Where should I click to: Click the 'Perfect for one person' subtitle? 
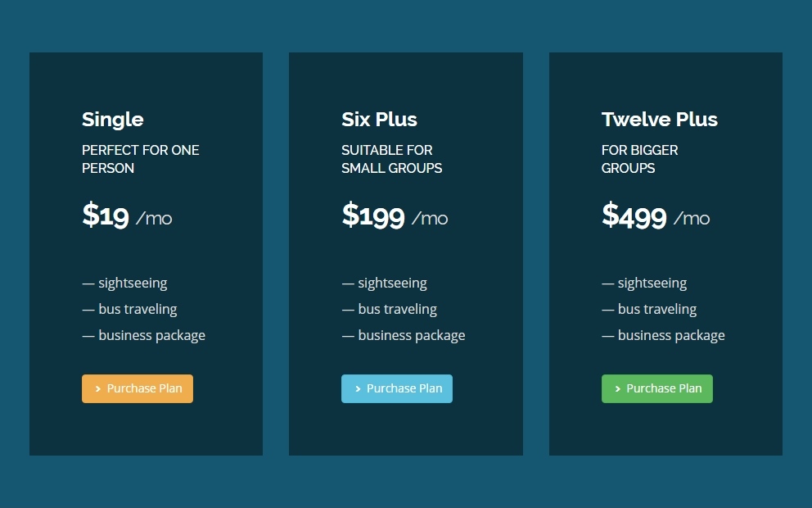point(141,159)
